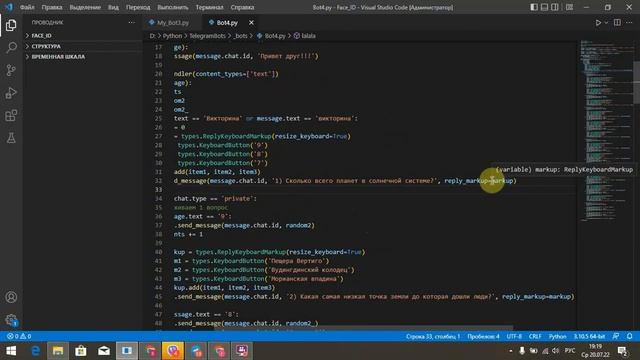Split the editor to the right
This screenshot has width=640, height=360.
(x=617, y=23)
